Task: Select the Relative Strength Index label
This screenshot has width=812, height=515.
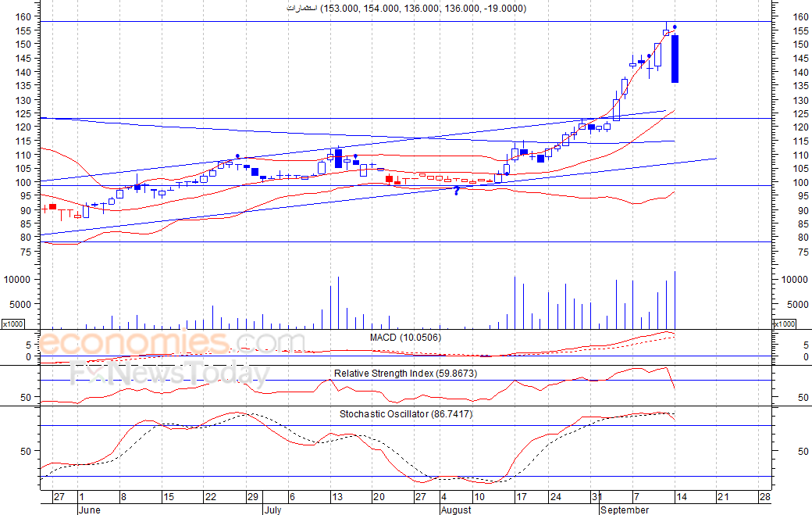Action: (405, 374)
